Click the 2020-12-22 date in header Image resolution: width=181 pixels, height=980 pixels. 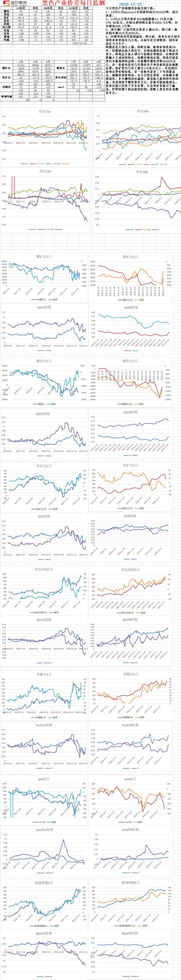(x=130, y=4)
